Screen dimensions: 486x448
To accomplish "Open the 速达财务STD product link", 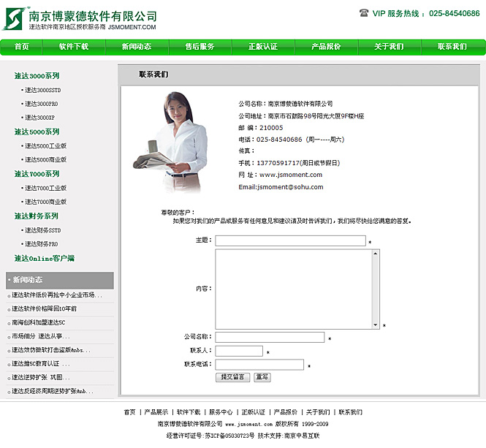I will click(x=42, y=230).
